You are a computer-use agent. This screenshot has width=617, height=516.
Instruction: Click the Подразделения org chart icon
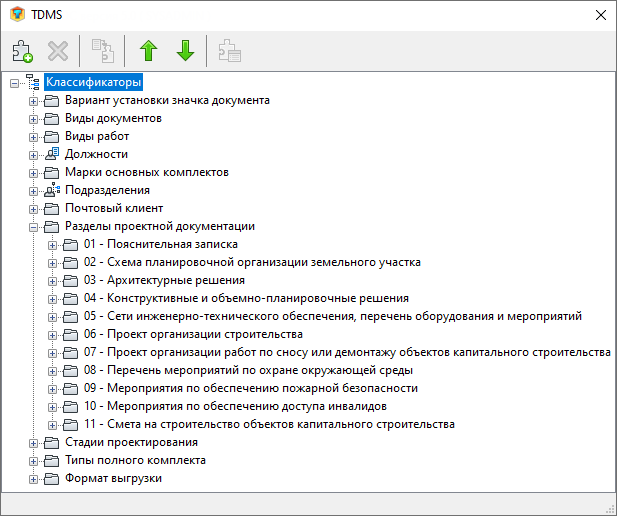coord(52,190)
